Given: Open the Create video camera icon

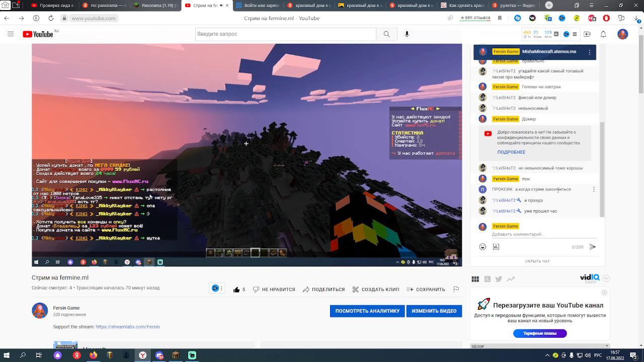Looking at the screenshot, I should coord(587,34).
